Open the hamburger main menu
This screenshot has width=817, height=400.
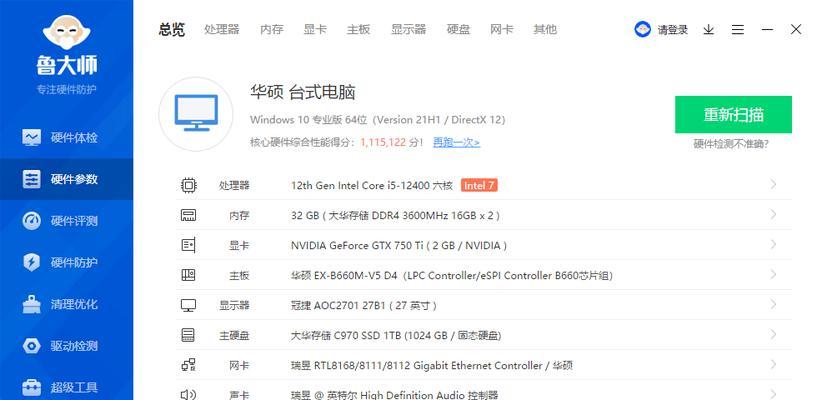[737, 30]
